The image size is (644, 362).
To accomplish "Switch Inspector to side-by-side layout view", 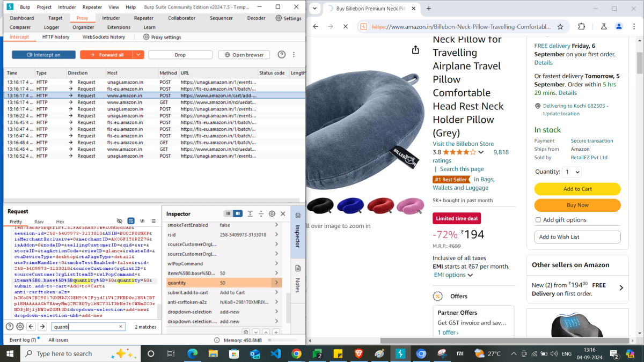I will [x=238, y=213].
